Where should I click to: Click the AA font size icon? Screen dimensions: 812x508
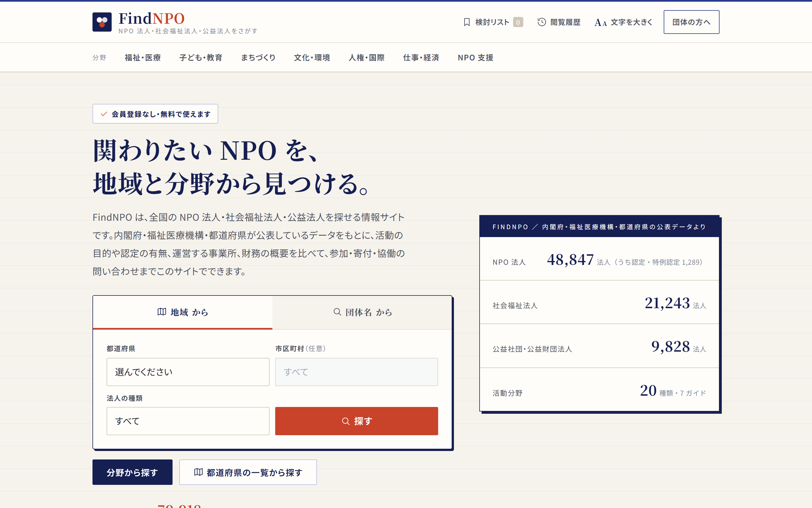(601, 23)
